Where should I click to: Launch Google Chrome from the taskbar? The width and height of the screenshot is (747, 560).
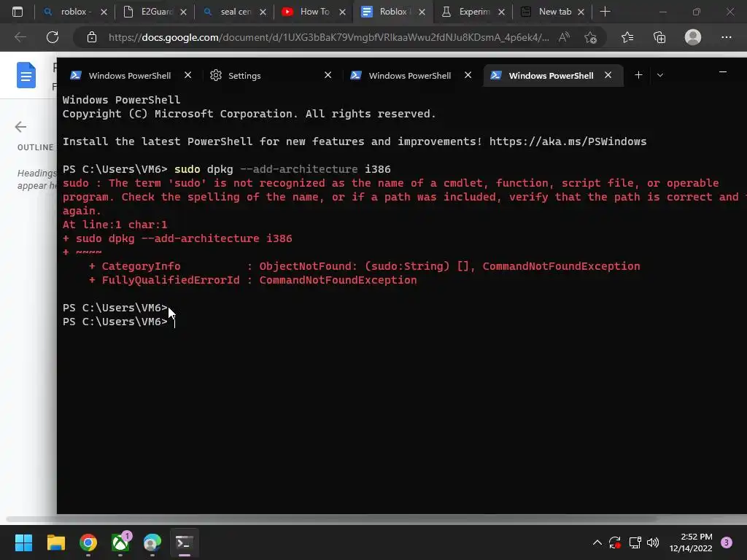coord(88,542)
